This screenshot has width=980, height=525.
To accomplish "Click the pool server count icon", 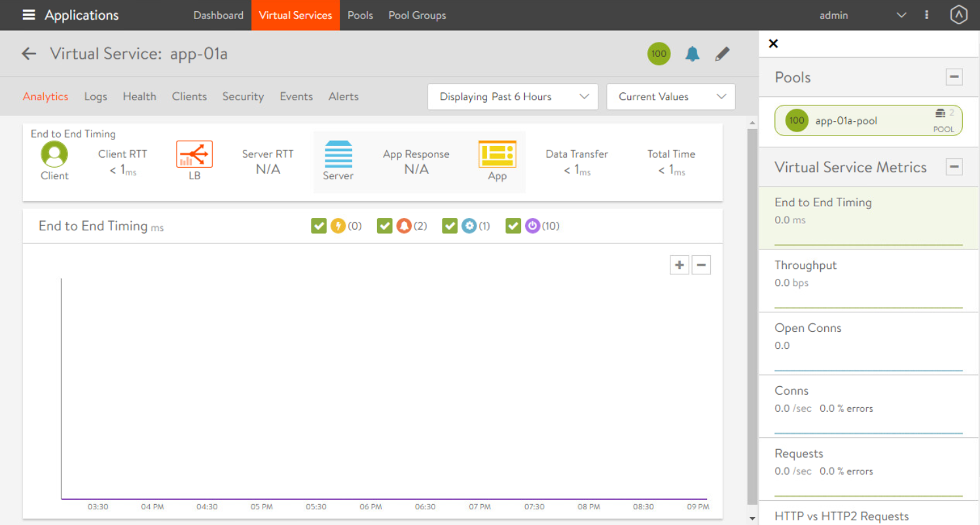I will click(941, 113).
